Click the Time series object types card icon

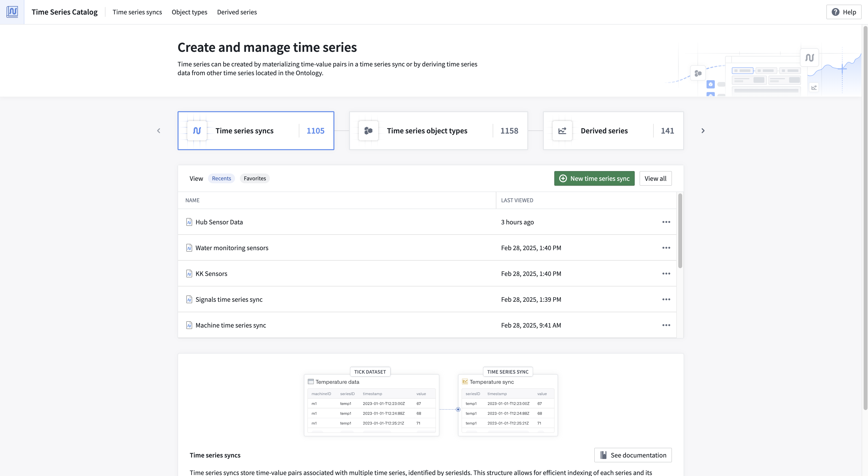coord(368,131)
